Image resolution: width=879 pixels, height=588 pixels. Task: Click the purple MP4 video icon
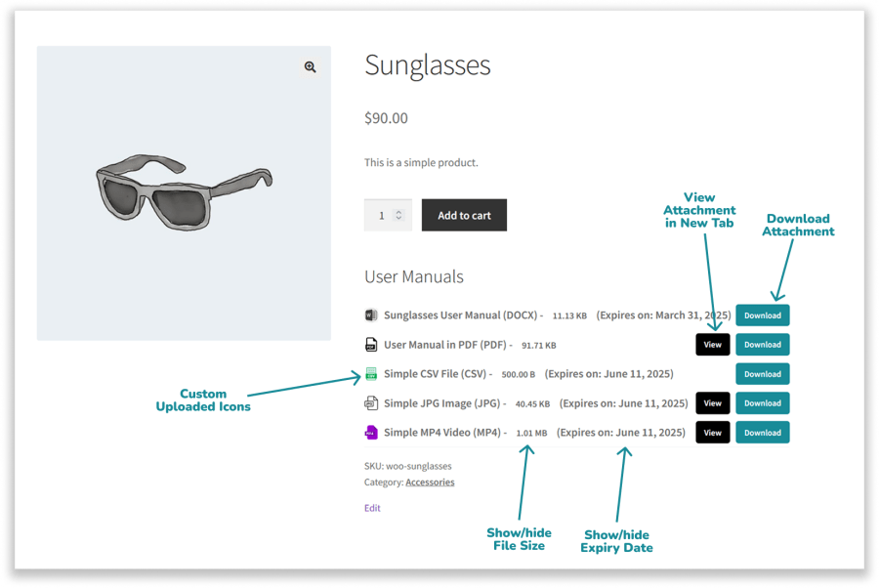(371, 433)
